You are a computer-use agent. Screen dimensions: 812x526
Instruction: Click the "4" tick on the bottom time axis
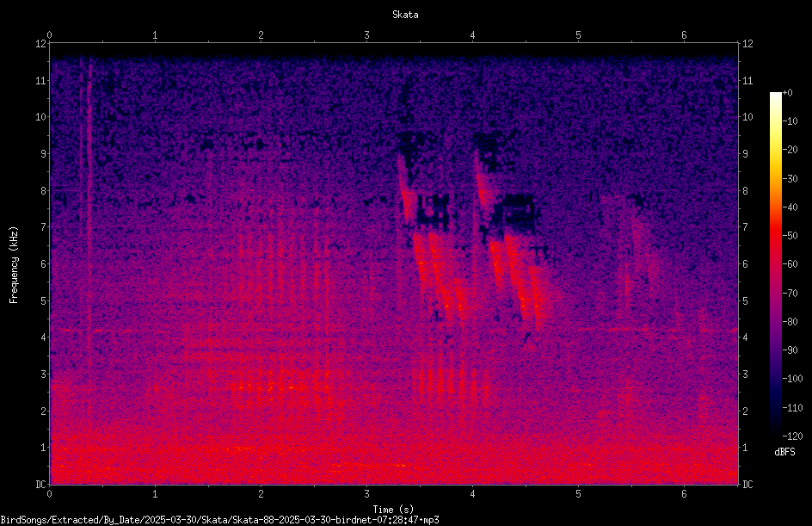tap(472, 494)
